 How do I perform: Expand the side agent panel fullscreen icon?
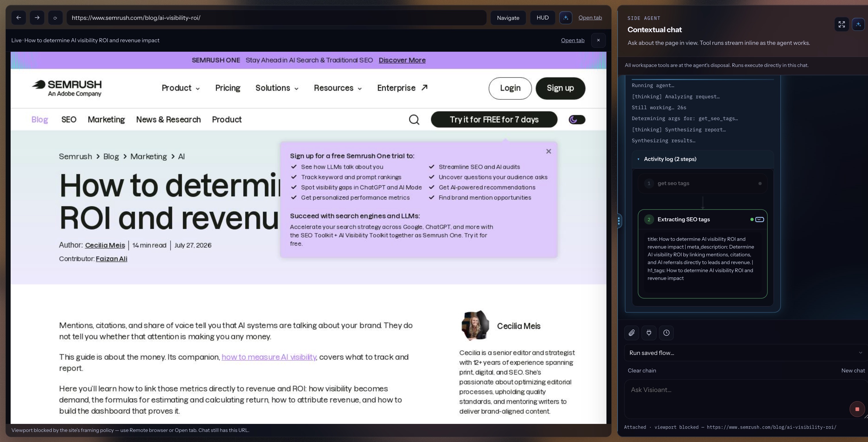[x=841, y=24]
